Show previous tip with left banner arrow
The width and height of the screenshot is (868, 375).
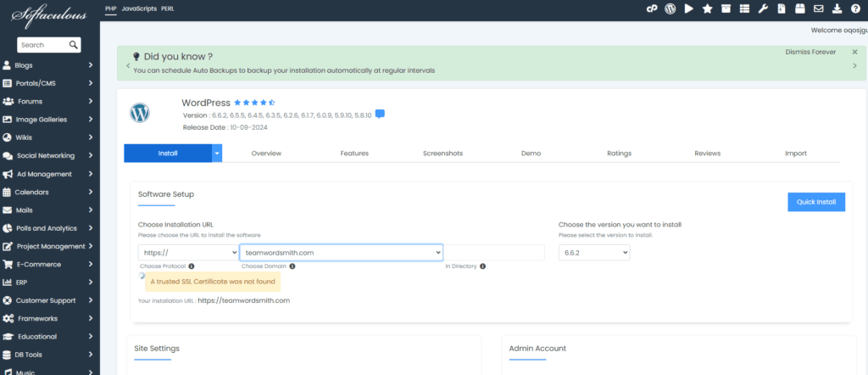128,66
